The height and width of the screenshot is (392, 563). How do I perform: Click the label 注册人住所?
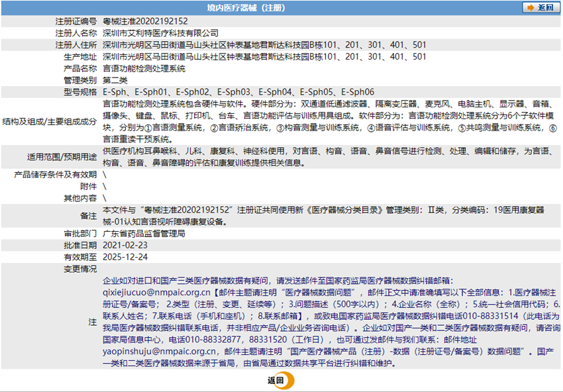[76, 45]
